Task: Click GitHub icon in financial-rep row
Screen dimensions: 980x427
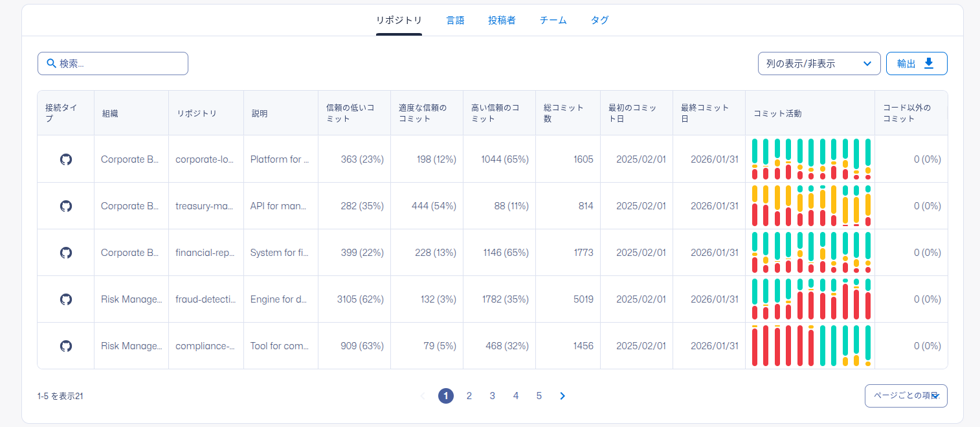Action: click(x=65, y=253)
